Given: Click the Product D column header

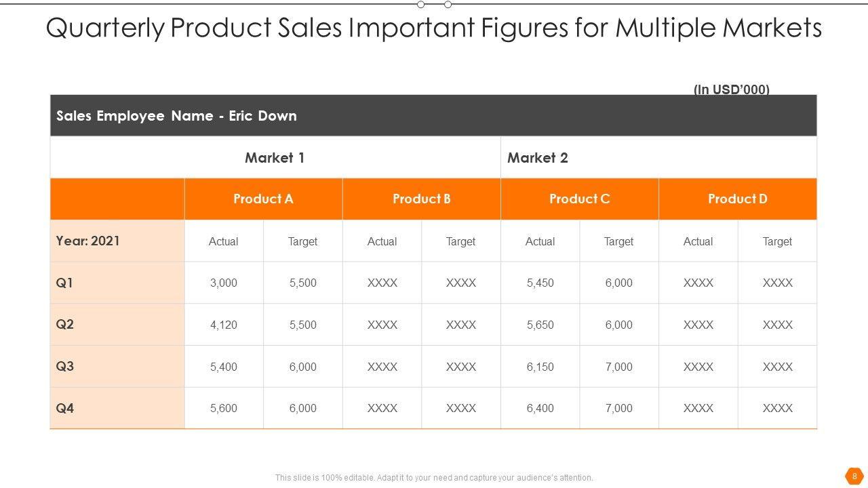Looking at the screenshot, I should click(737, 199).
